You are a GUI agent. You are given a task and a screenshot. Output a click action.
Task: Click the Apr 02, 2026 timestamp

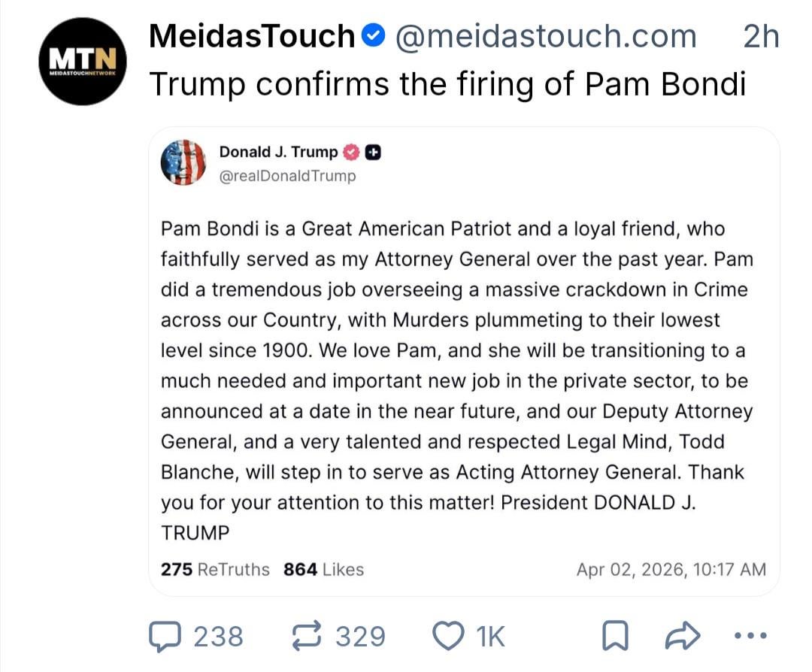(x=671, y=570)
